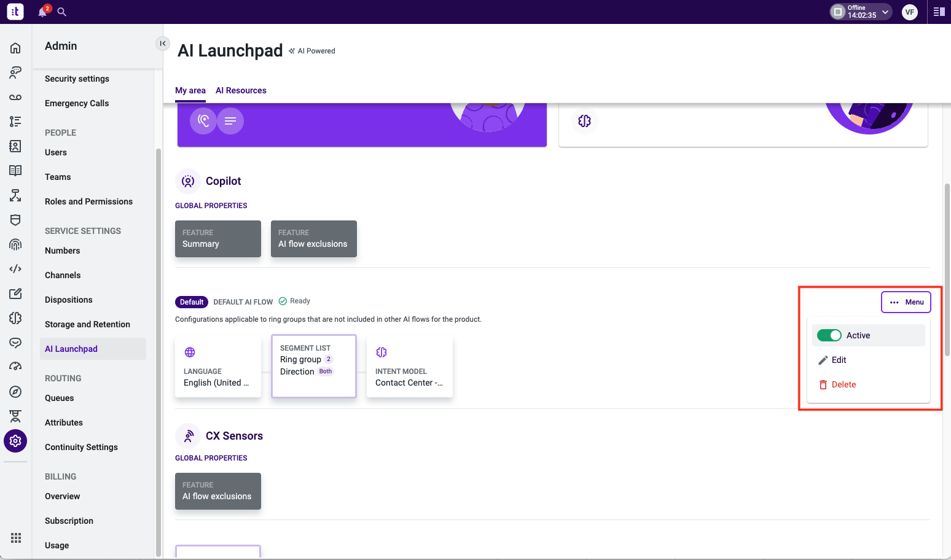This screenshot has height=560, width=951.
Task: Click the search magnifier in top bar
Action: [62, 12]
